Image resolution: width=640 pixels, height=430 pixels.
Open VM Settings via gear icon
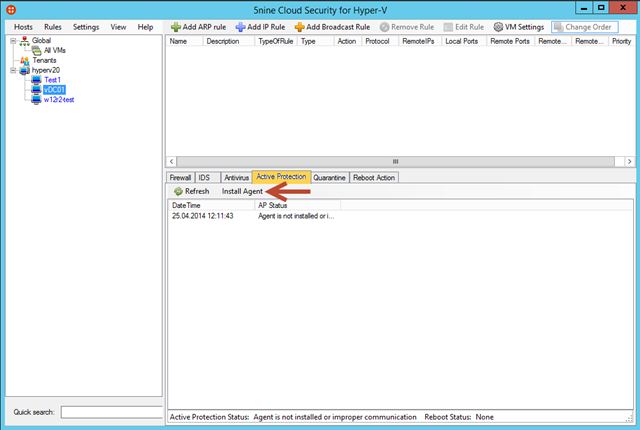pos(498,27)
